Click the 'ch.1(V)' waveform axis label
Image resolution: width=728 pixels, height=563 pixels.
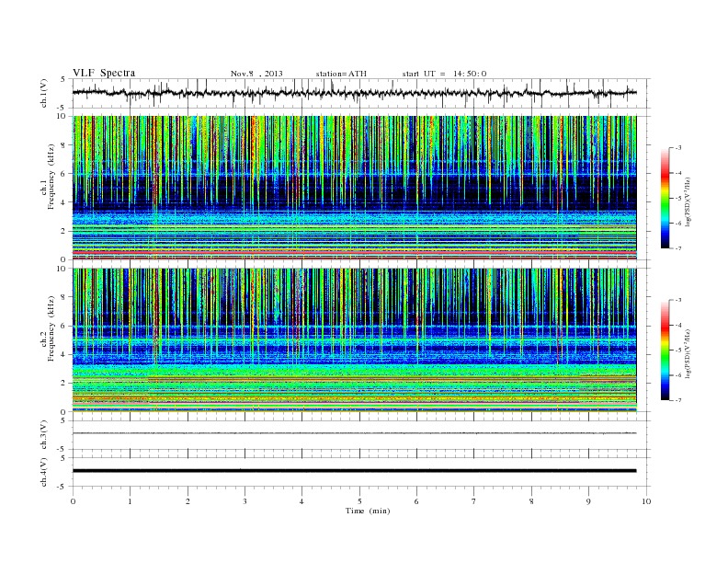coord(44,93)
